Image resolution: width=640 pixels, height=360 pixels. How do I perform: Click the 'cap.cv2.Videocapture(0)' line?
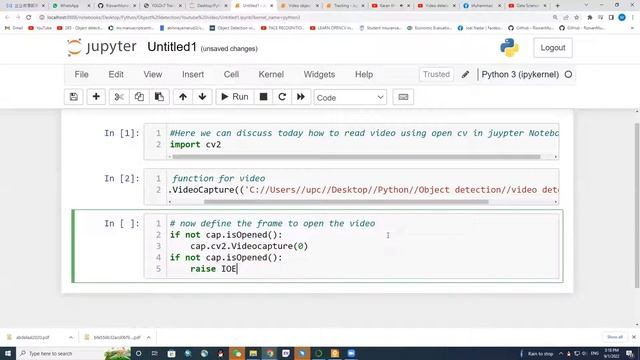tap(249, 246)
